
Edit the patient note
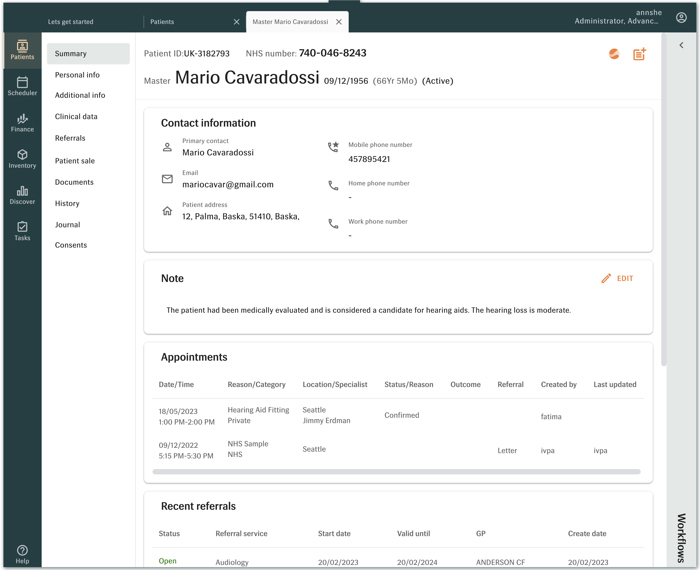[x=617, y=279]
